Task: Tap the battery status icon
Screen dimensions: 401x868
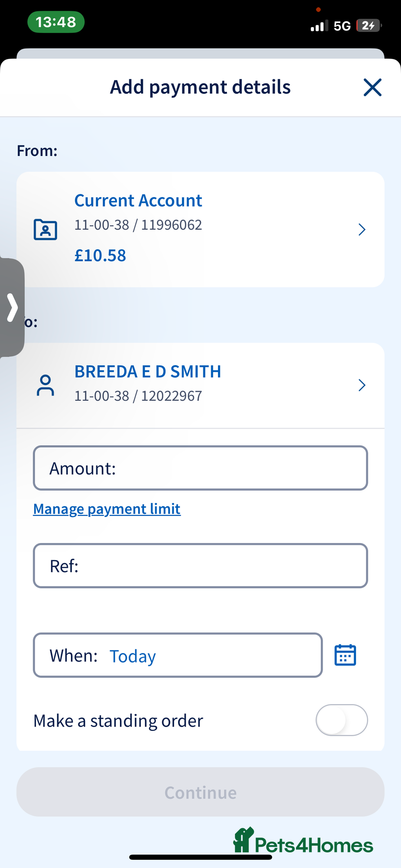Action: (368, 26)
